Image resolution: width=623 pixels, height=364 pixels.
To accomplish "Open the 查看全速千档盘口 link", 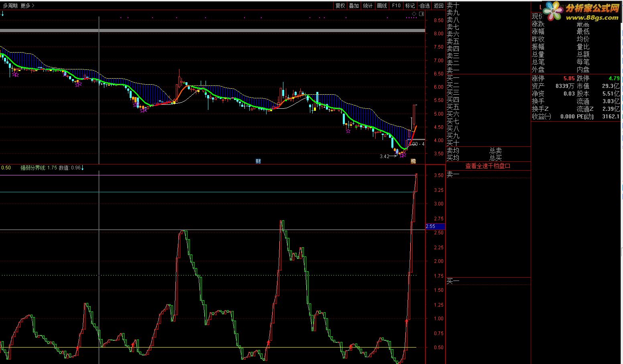I will pyautogui.click(x=488, y=166).
